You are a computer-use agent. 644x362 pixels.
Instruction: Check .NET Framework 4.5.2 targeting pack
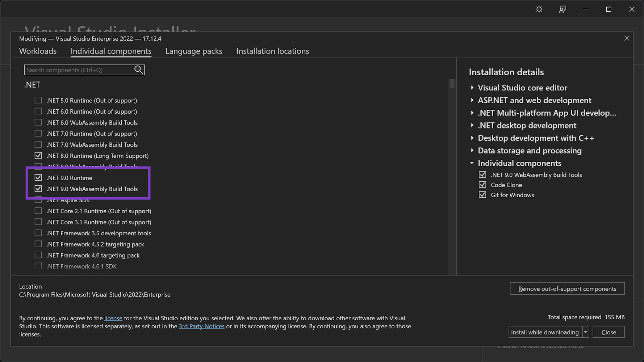click(38, 244)
